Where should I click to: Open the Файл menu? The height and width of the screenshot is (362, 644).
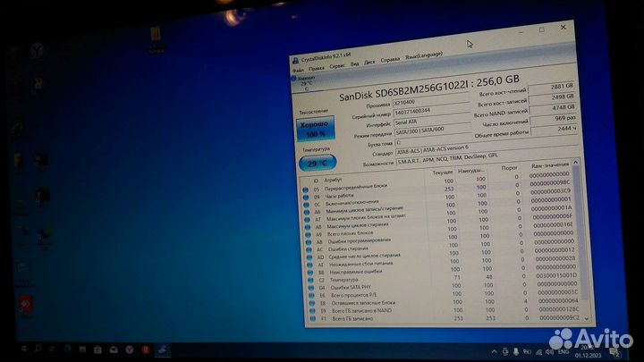298,71
